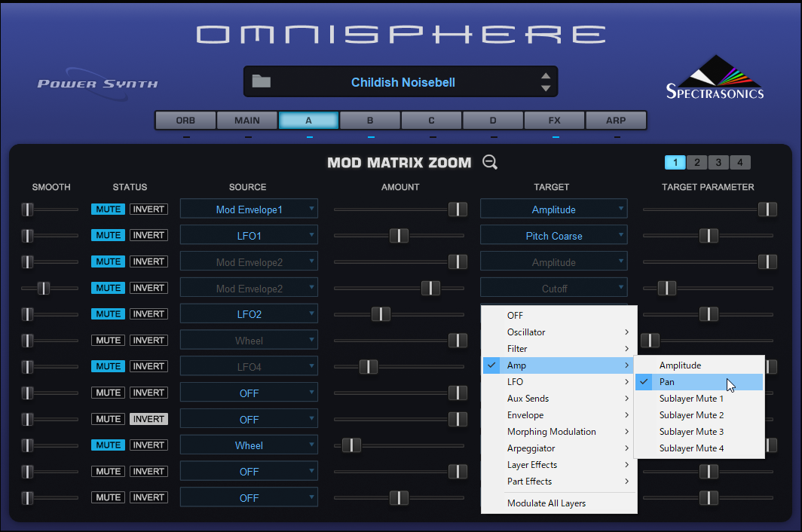Toggle MUTE on LFO1 row
The height and width of the screenshot is (532, 802).
click(x=108, y=235)
